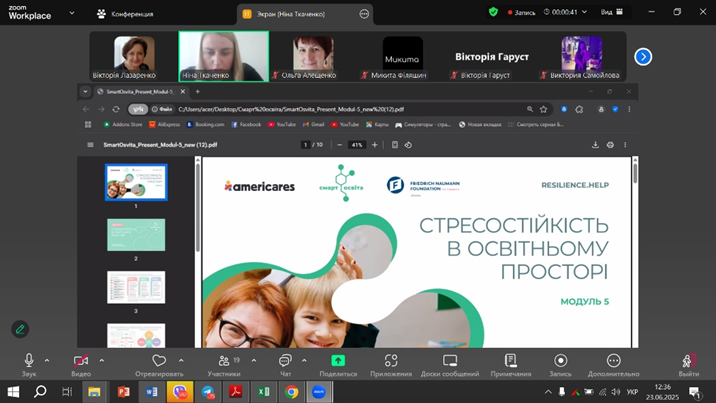This screenshot has width=716, height=403.
Task: Zoom in the PDF with plus
Action: coord(374,145)
